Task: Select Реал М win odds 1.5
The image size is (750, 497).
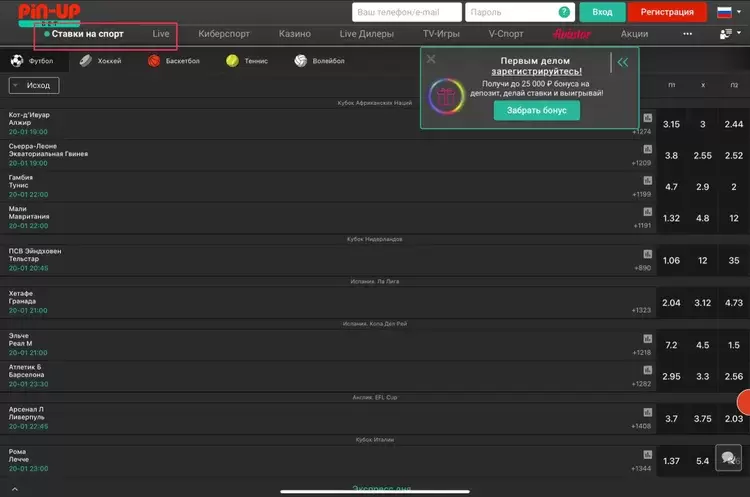Action: coord(734,345)
